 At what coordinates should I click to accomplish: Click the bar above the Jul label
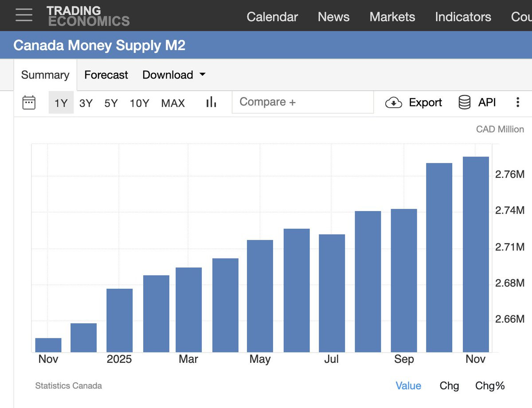pyautogui.click(x=332, y=293)
